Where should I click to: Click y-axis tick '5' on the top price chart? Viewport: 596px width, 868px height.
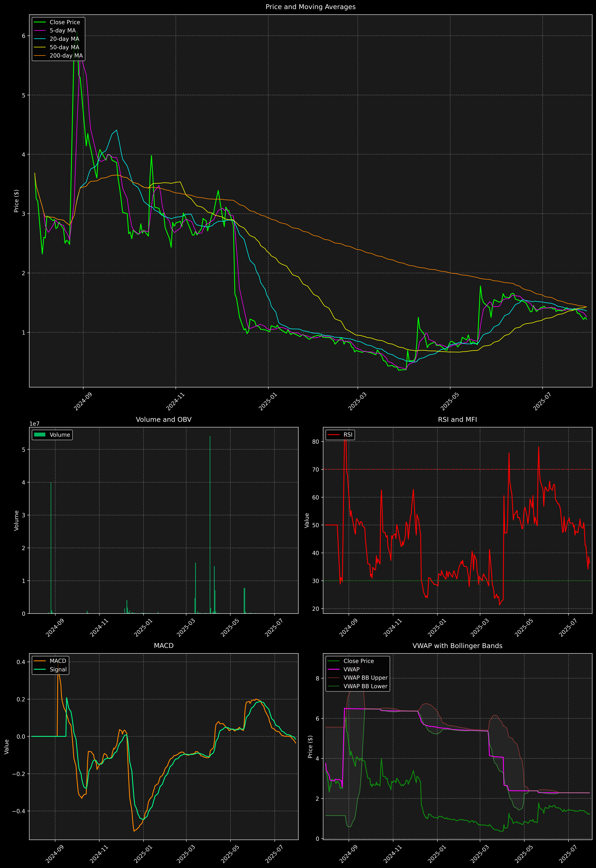click(x=23, y=95)
